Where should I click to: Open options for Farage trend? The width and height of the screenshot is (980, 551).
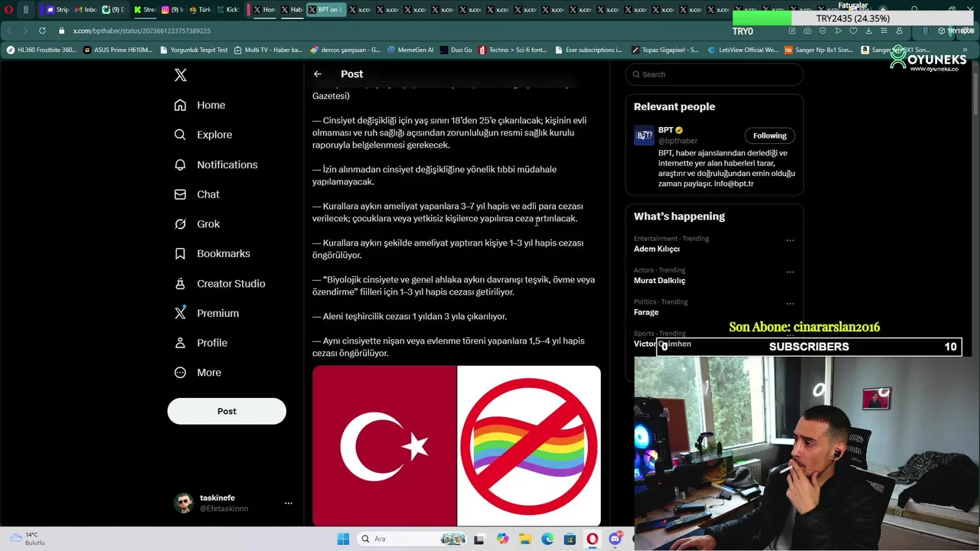790,304
